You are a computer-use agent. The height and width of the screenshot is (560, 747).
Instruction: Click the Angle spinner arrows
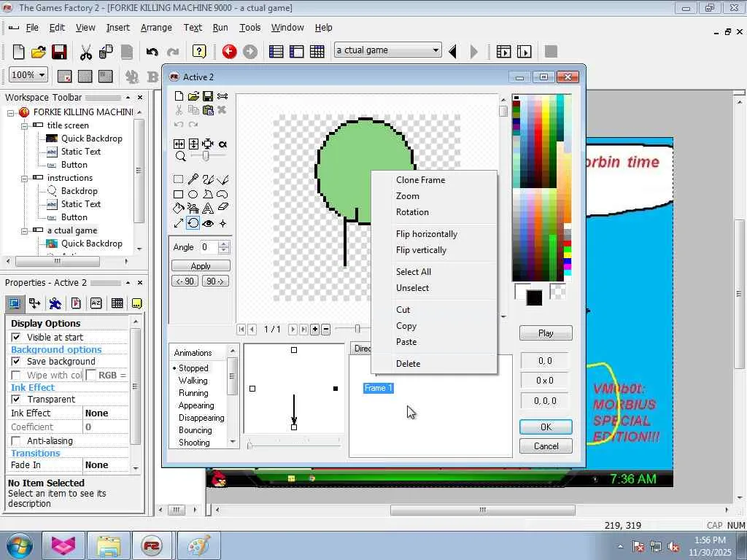click(x=223, y=247)
